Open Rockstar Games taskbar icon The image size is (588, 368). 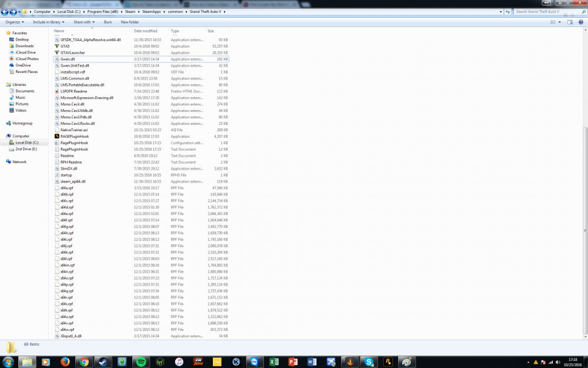(x=387, y=362)
